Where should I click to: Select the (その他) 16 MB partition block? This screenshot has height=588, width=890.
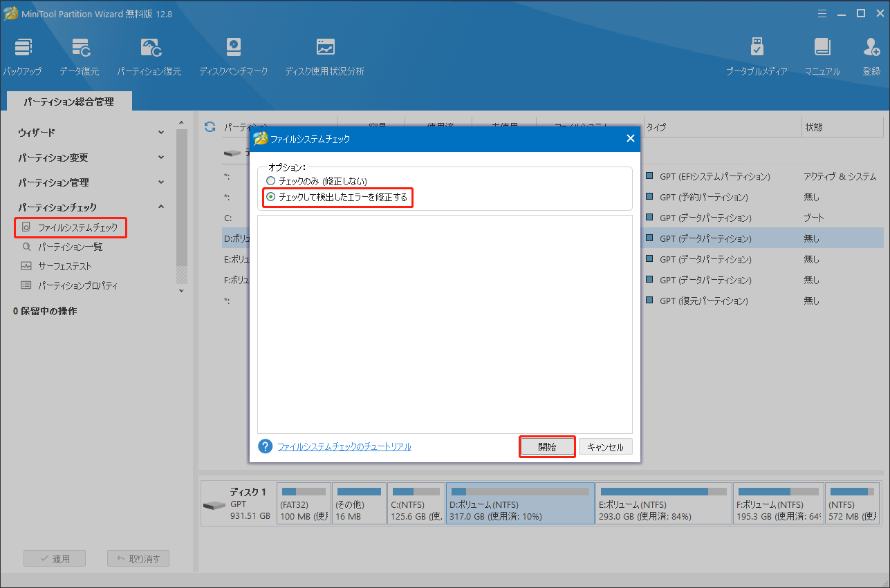[x=358, y=504]
